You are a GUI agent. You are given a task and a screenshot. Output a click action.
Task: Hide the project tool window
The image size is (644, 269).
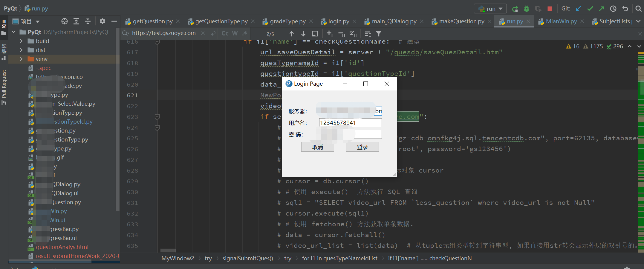[x=114, y=21]
